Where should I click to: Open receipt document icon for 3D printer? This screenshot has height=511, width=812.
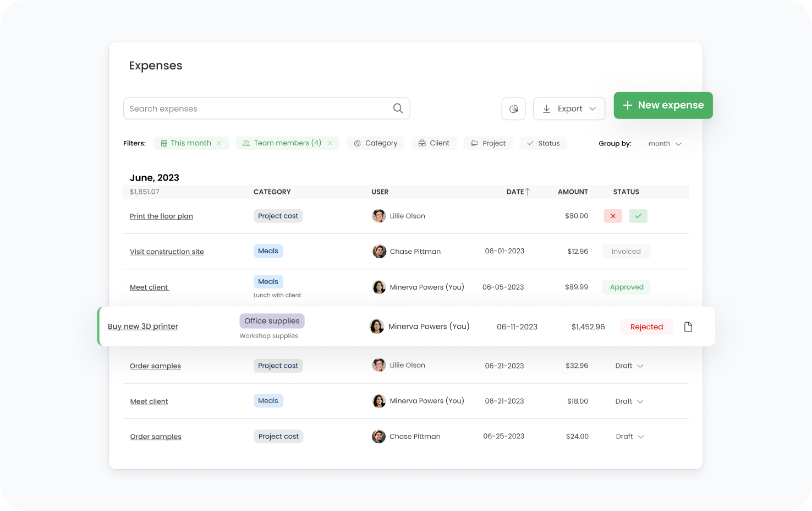688,327
